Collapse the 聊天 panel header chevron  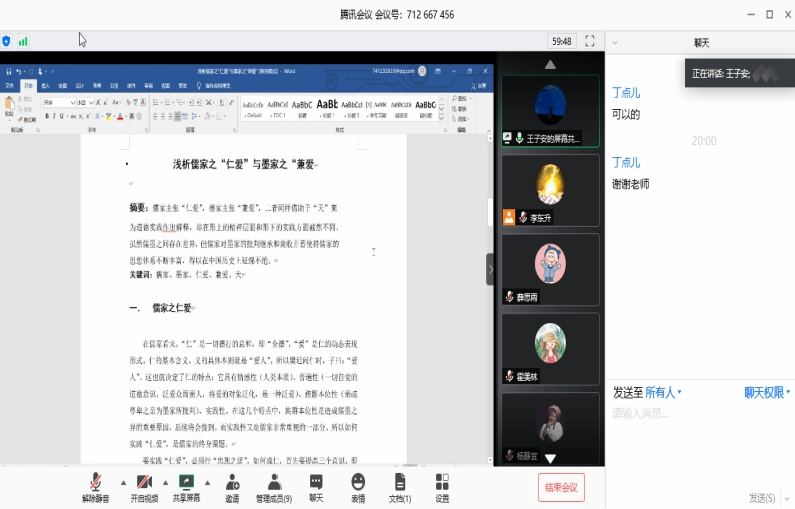click(x=615, y=43)
